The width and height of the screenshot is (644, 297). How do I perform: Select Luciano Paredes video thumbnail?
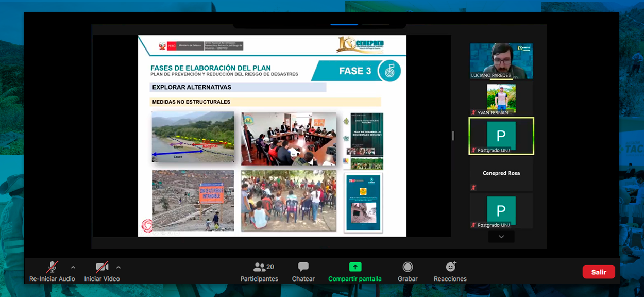[501, 61]
